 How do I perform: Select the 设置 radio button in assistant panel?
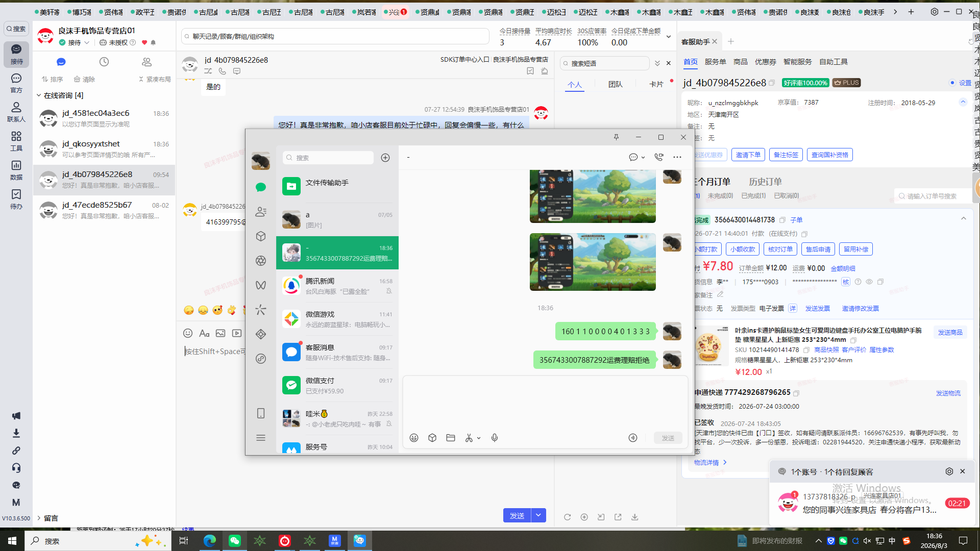pyautogui.click(x=952, y=83)
